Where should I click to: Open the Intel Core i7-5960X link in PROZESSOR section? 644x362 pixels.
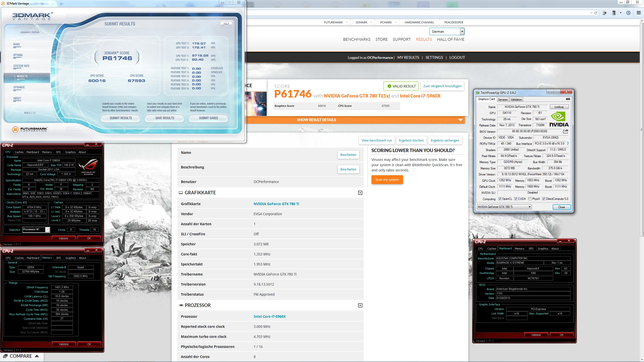(x=270, y=316)
